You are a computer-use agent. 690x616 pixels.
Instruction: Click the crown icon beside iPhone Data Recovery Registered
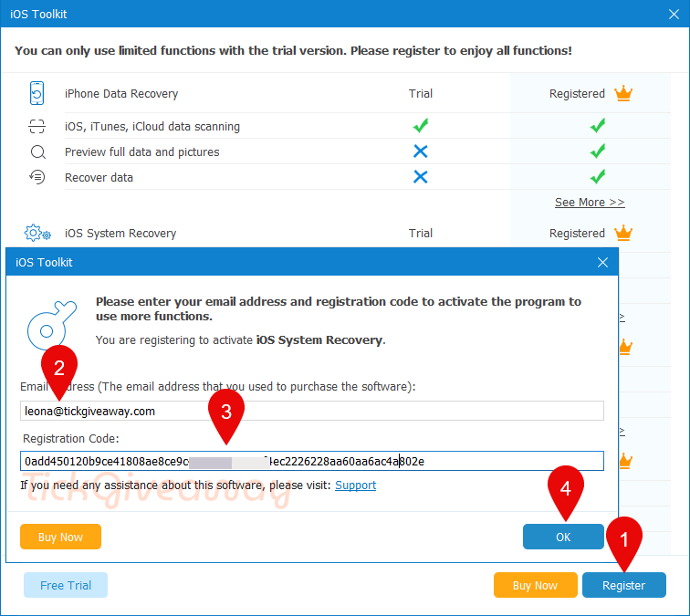pos(623,93)
